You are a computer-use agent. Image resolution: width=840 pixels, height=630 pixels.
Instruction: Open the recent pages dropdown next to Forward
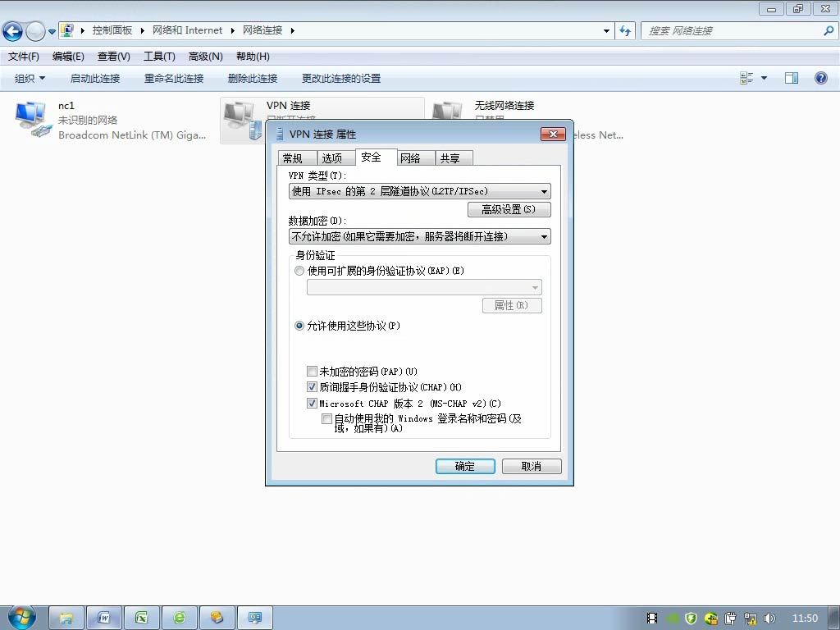52,32
